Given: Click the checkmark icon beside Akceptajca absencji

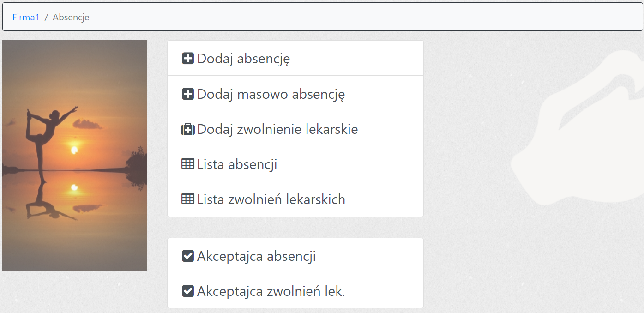Looking at the screenshot, I should point(188,256).
